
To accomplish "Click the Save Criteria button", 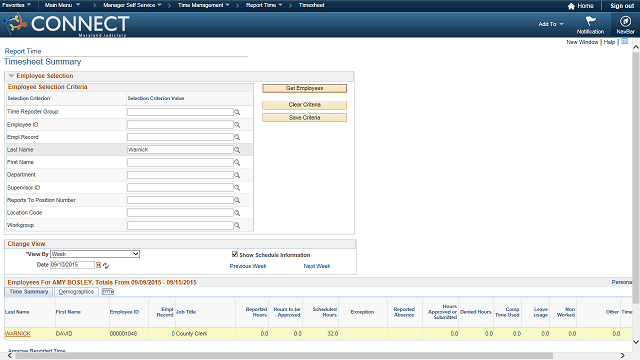I will pos(304,118).
